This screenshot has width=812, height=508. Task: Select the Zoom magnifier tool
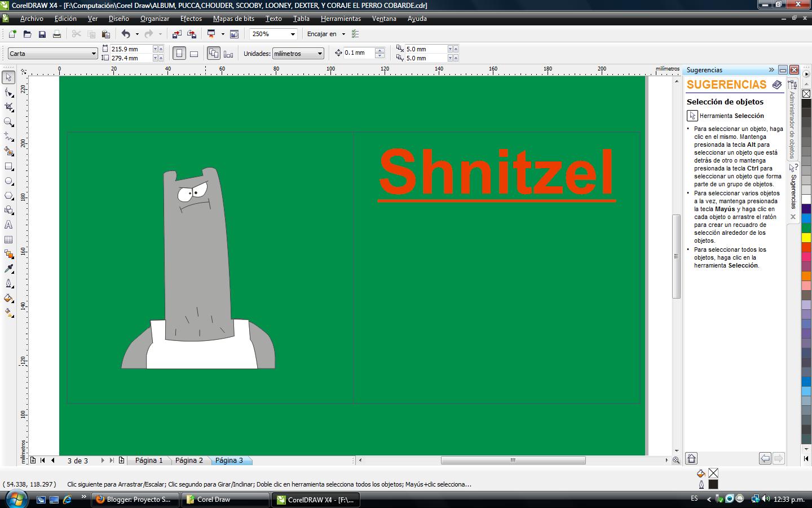click(8, 122)
